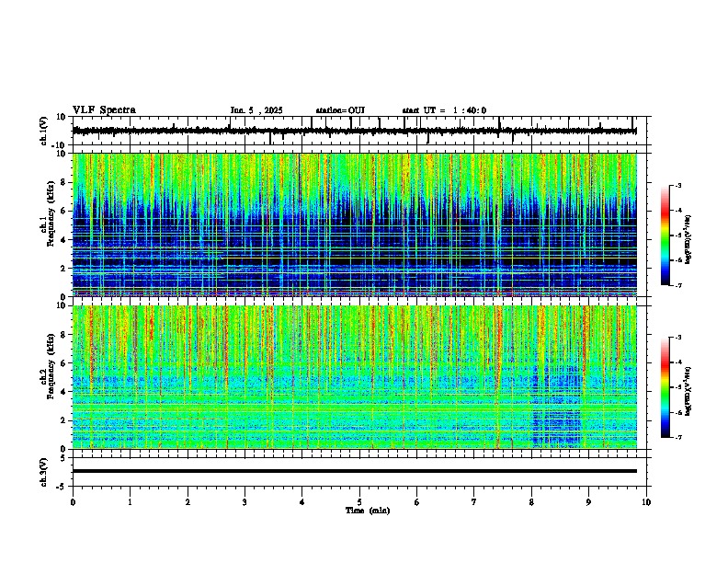Click the "-7" label on ch.2 colorbar
Screen dimensions: 728x563
677,437
